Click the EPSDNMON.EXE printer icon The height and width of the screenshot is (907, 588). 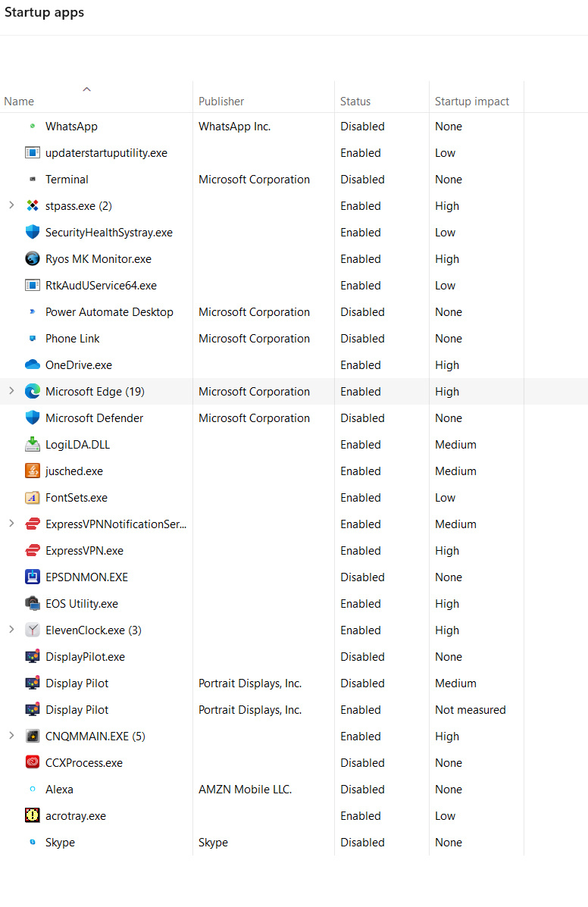point(33,577)
